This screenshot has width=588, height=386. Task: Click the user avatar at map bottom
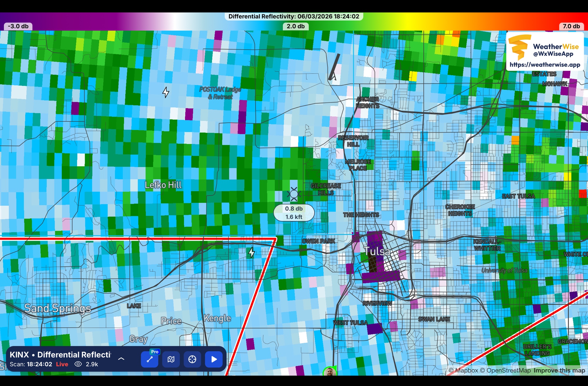pyautogui.click(x=330, y=372)
